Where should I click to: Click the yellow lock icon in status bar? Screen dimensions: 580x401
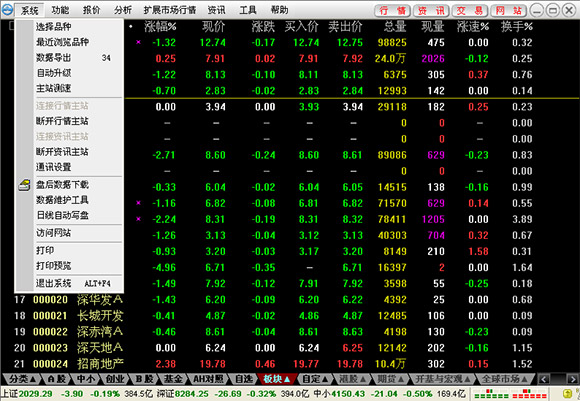(x=567, y=394)
